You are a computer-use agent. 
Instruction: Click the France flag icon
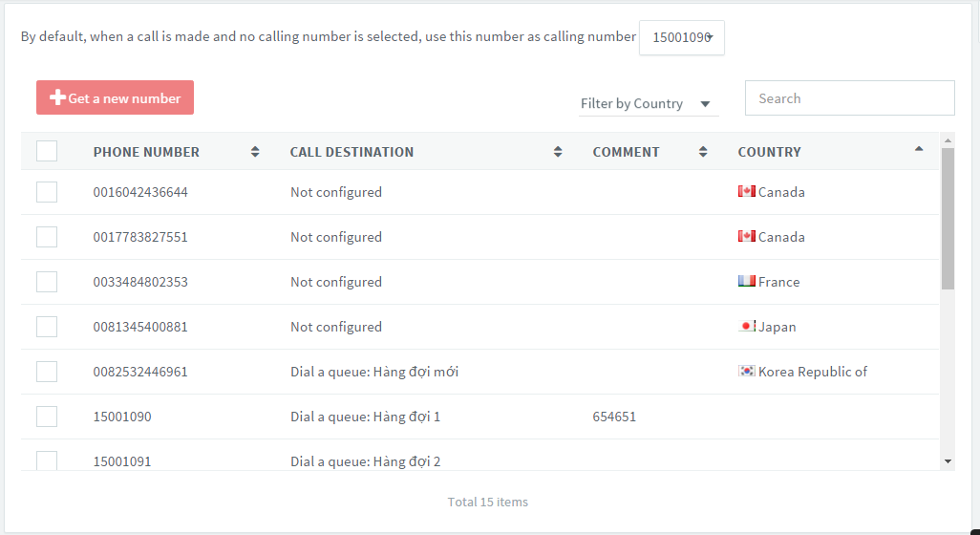pyautogui.click(x=746, y=281)
